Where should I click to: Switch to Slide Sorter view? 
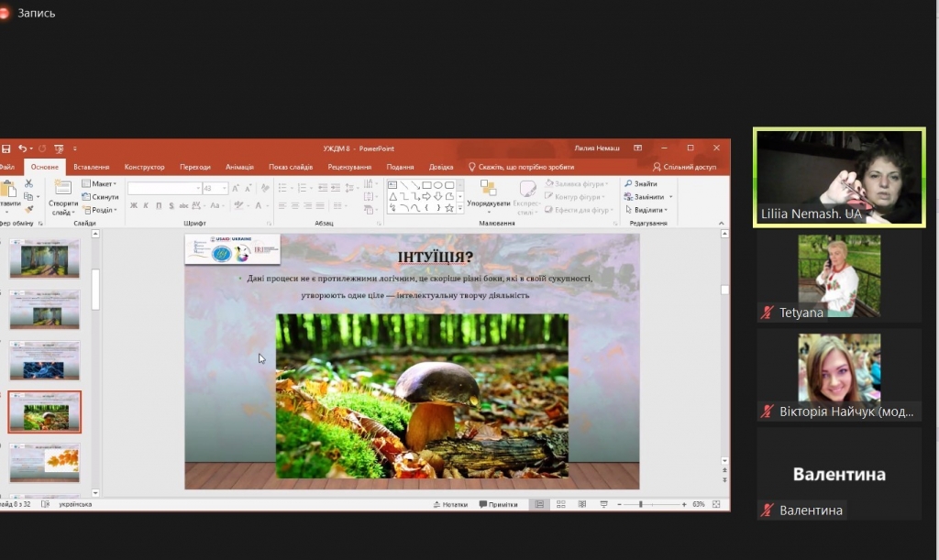[x=560, y=504]
